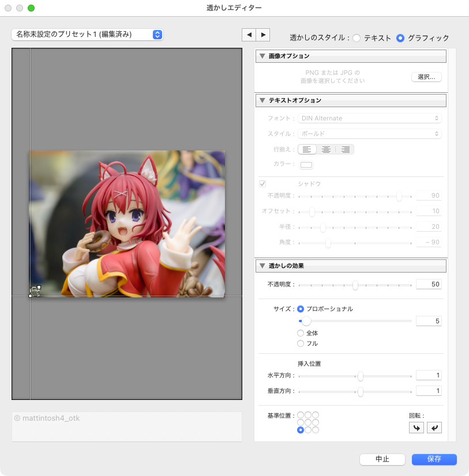Open the preset dropdown 名称未設定のプリセット1
Viewport: 469px width, 476px height.
click(x=87, y=35)
